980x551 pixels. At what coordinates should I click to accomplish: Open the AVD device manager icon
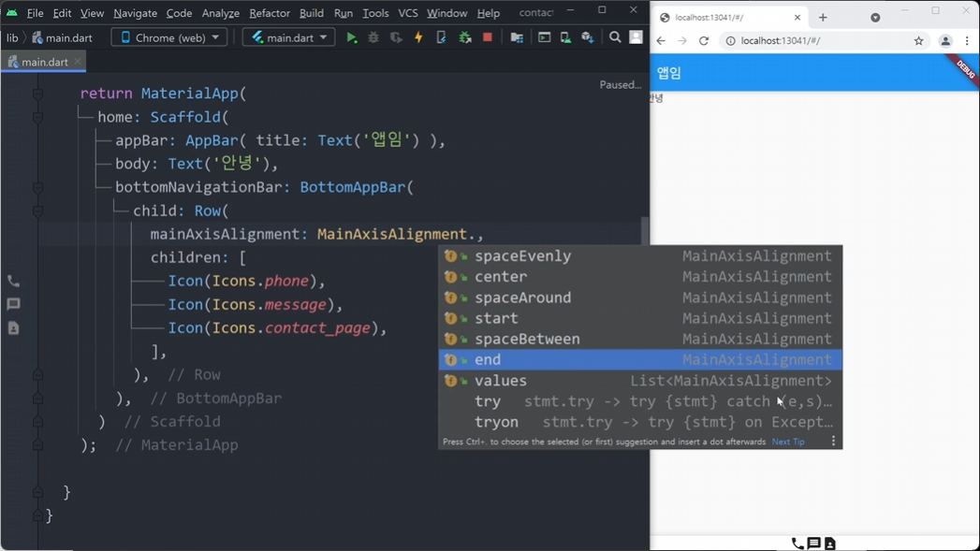(565, 38)
